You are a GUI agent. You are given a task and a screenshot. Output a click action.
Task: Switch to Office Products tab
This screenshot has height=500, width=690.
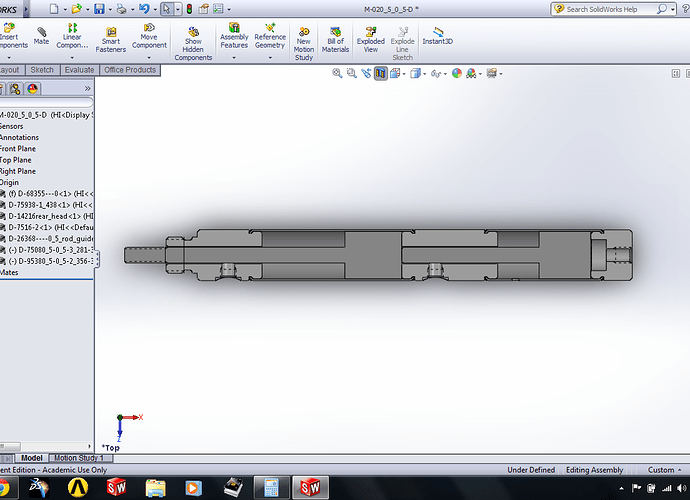pyautogui.click(x=130, y=70)
